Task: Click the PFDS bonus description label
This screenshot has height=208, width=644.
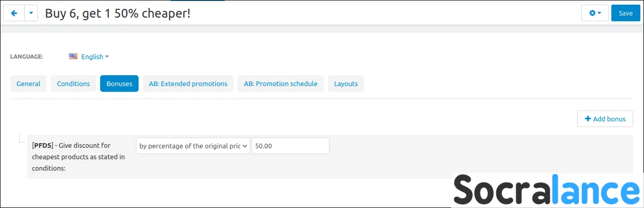Action: (x=78, y=157)
